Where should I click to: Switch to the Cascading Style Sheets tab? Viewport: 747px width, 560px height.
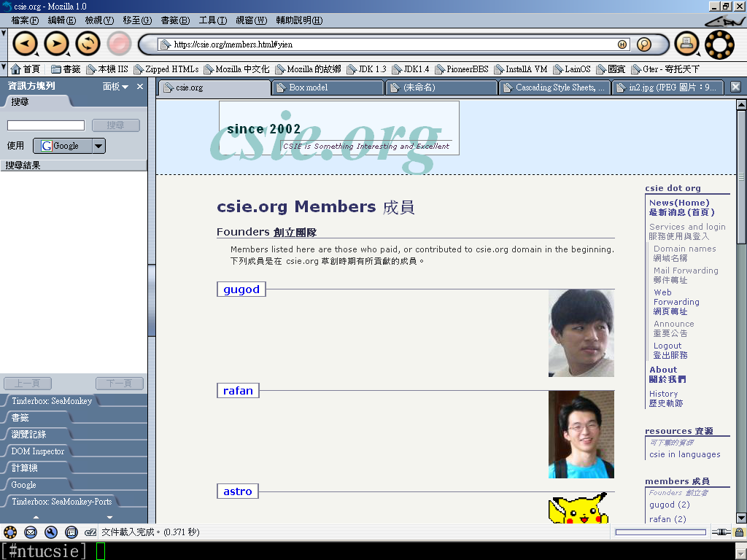pyautogui.click(x=555, y=87)
